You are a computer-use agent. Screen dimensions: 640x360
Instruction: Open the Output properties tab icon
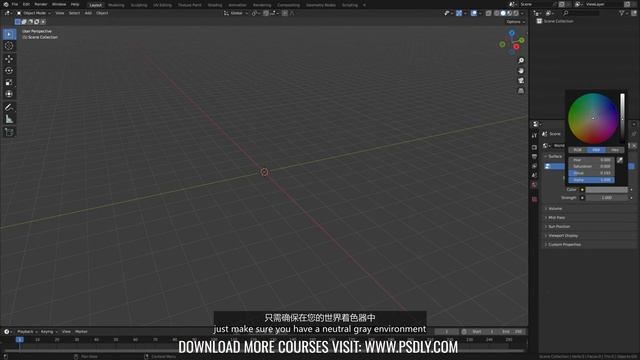(534, 157)
